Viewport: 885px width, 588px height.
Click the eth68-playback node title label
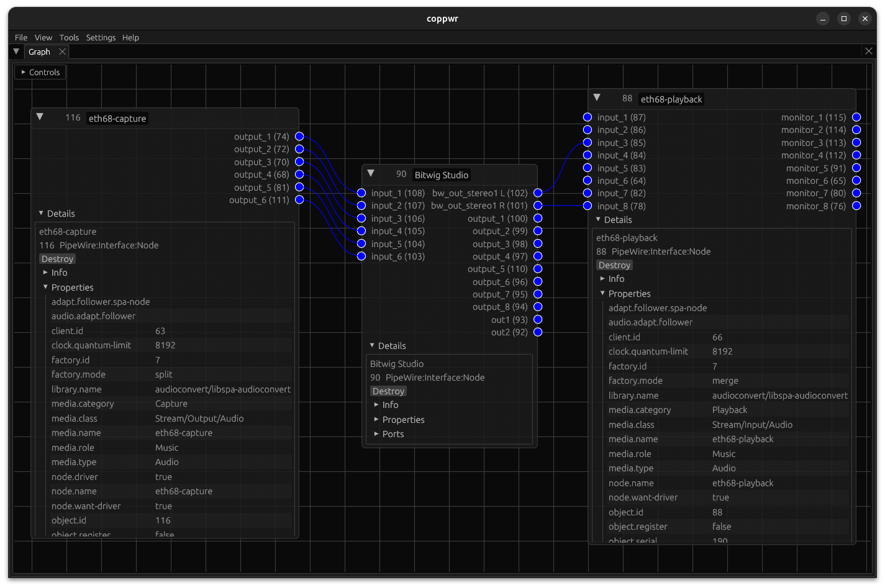tap(671, 99)
